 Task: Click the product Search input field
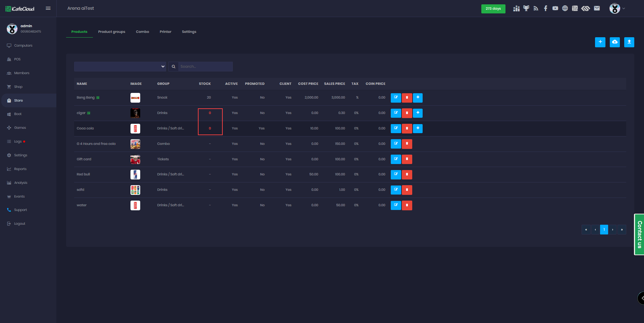pos(205,66)
